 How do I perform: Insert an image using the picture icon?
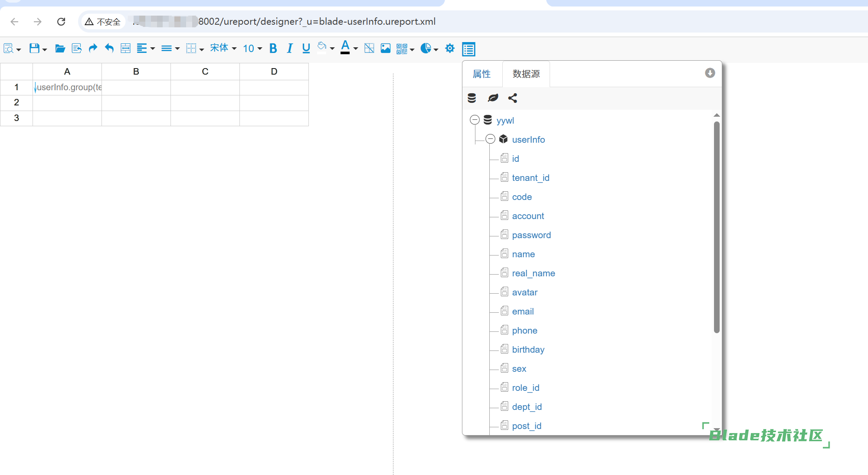click(x=385, y=48)
